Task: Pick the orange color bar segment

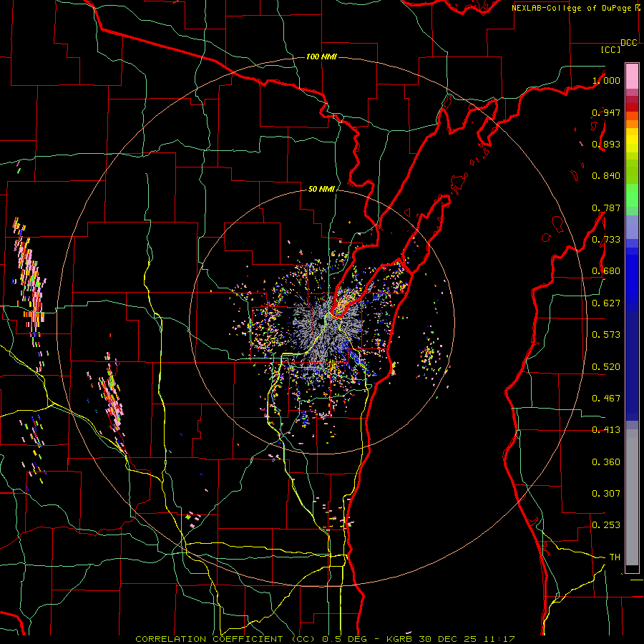Action: [632, 124]
